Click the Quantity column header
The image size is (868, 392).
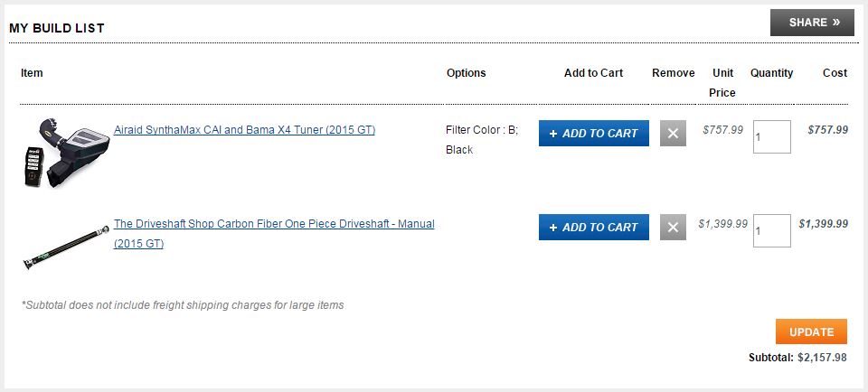click(771, 73)
